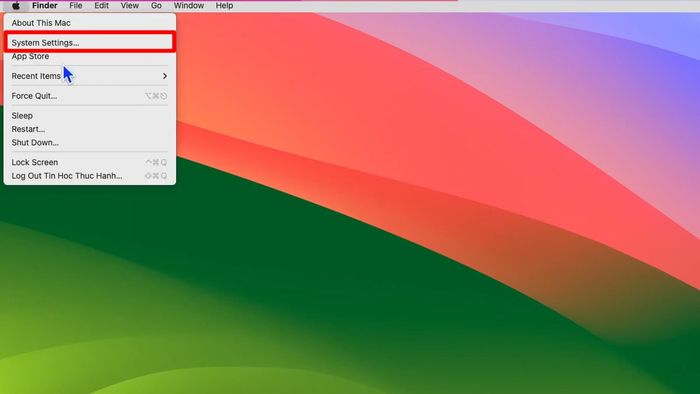Open the Window menu
Image resolution: width=700 pixels, height=394 pixels.
point(189,6)
